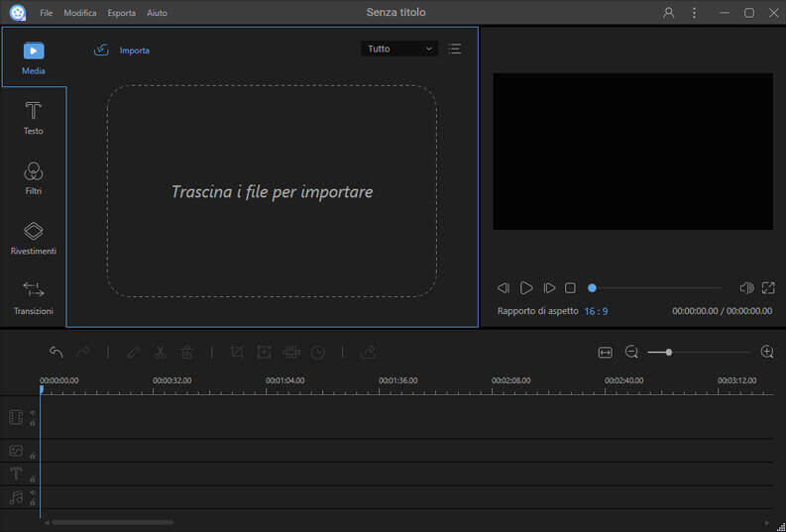Screen dimensions: 786x532
Task: Click the Importa link text
Action: [135, 51]
